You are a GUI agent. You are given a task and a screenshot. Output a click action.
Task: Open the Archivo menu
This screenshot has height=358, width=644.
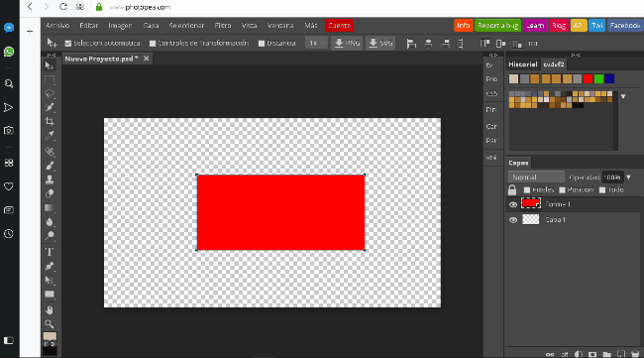57,26
